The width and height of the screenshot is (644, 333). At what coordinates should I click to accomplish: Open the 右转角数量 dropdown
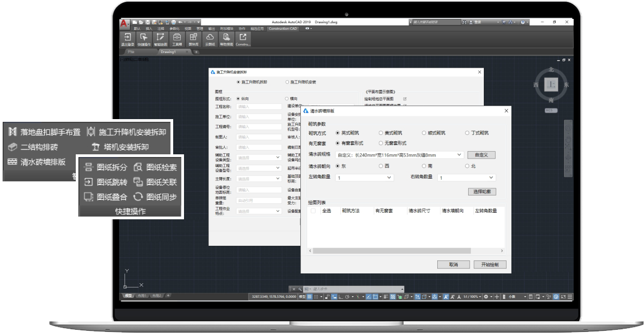coord(491,178)
